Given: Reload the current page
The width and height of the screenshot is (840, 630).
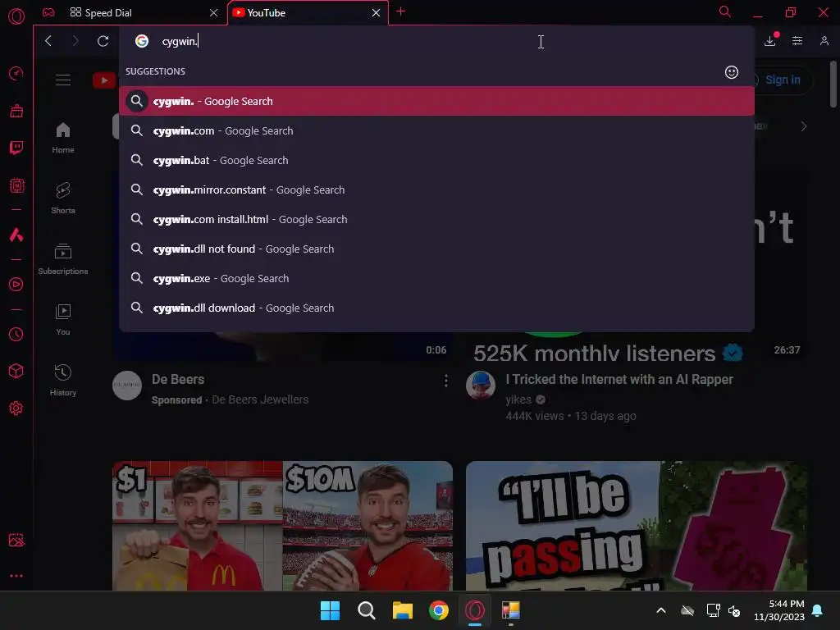Looking at the screenshot, I should (103, 41).
